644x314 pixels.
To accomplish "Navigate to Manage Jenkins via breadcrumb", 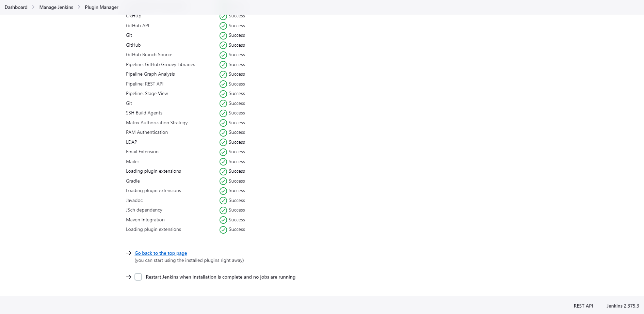I will pyautogui.click(x=56, y=7).
